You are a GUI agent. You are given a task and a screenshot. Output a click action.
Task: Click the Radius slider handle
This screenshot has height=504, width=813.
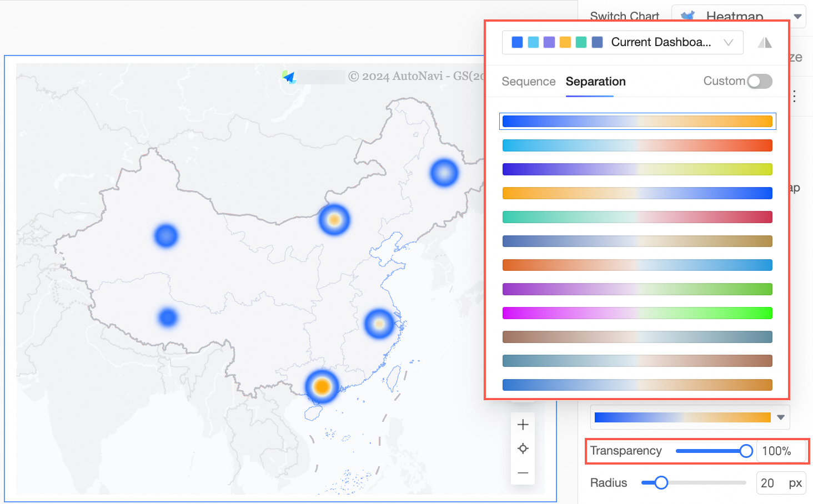pyautogui.click(x=661, y=482)
